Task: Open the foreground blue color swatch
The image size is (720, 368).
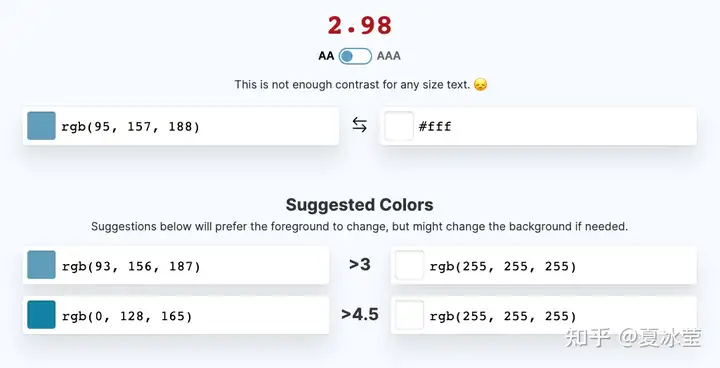Action: (41, 125)
